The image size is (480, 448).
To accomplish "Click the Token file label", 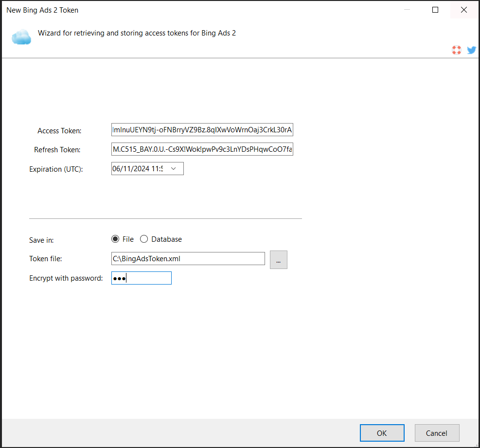I will click(46, 259).
